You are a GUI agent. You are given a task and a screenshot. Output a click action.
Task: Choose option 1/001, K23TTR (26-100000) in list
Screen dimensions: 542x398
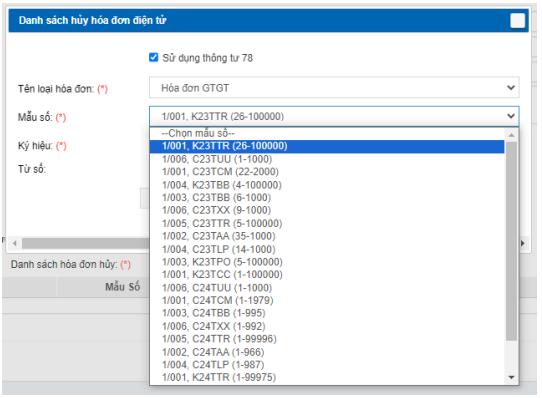327,146
